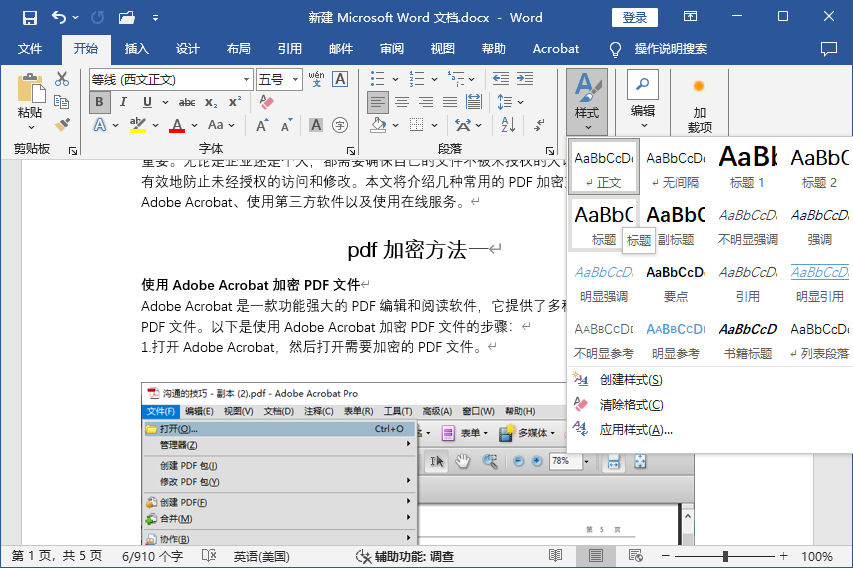Click the character border A icon
The image size is (853, 568).
coord(340,79)
